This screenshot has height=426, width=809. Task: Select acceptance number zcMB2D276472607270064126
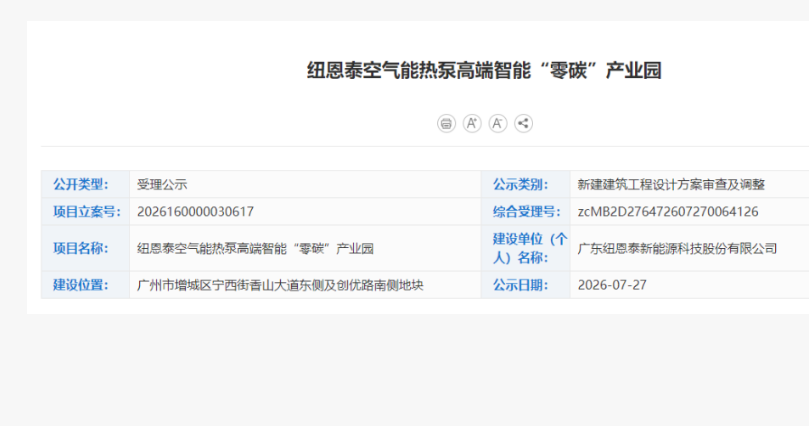coord(668,211)
